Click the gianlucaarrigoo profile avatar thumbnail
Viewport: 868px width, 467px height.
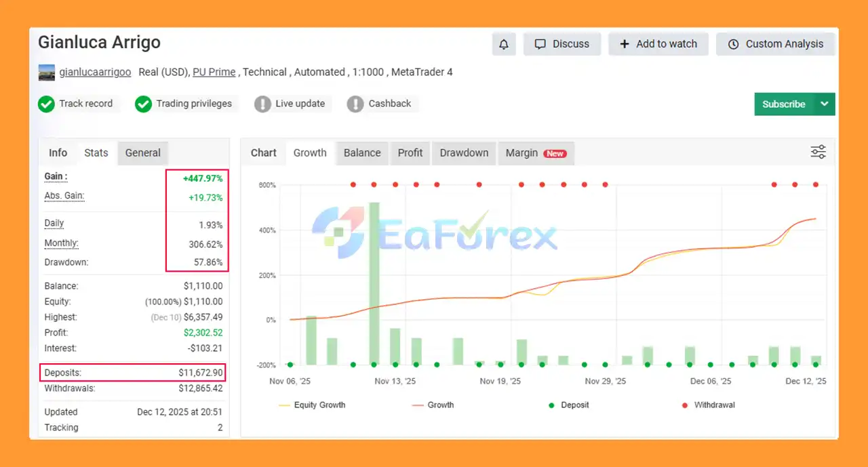47,73
